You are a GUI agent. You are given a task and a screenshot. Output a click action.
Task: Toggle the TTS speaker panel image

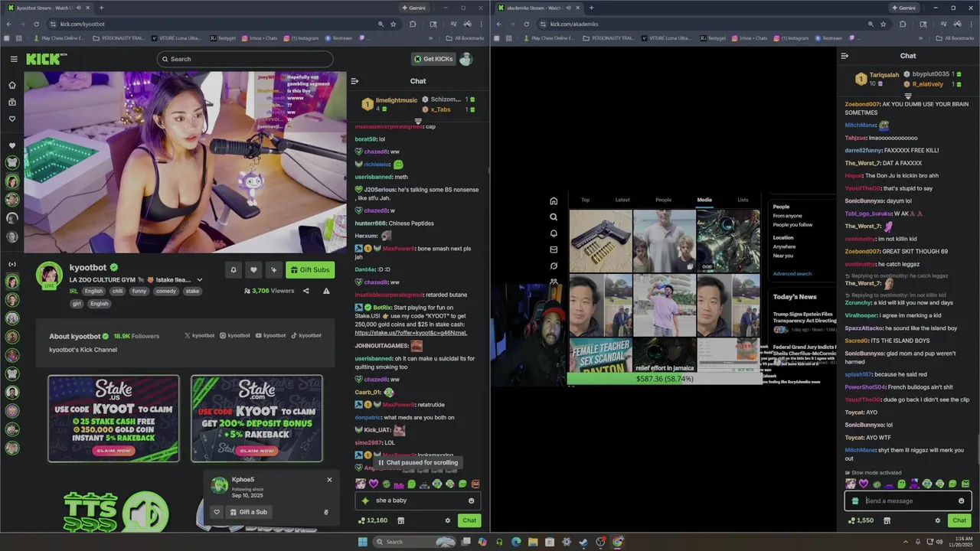[x=116, y=511]
